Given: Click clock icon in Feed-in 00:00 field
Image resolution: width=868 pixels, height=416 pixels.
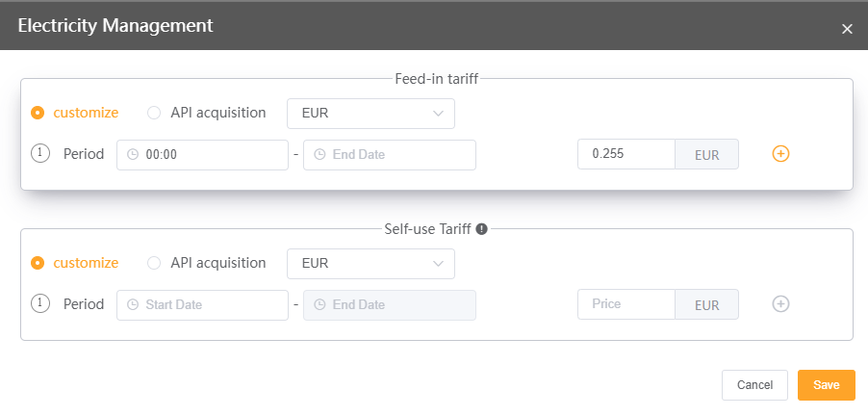Looking at the screenshot, I should coord(133,155).
